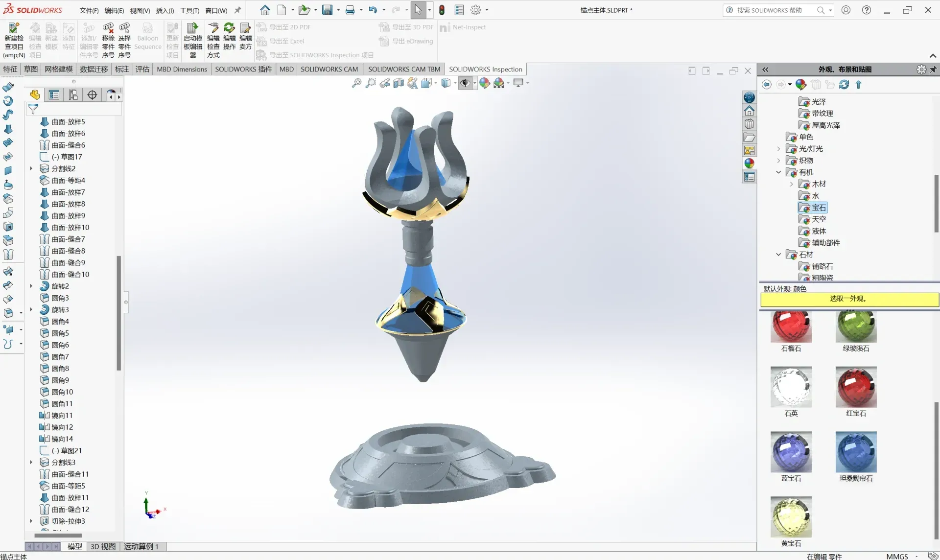Activate the Delete Face tool
Image resolution: width=940 pixels, height=560 pixels.
point(8,227)
